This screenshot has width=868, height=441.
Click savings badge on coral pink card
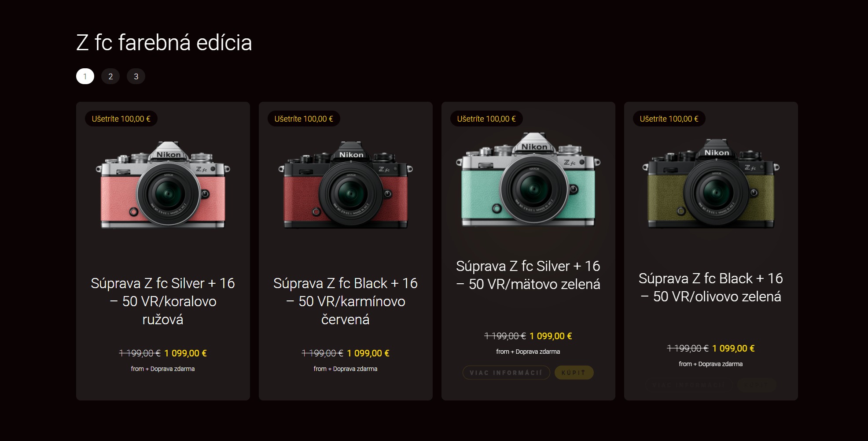point(121,119)
